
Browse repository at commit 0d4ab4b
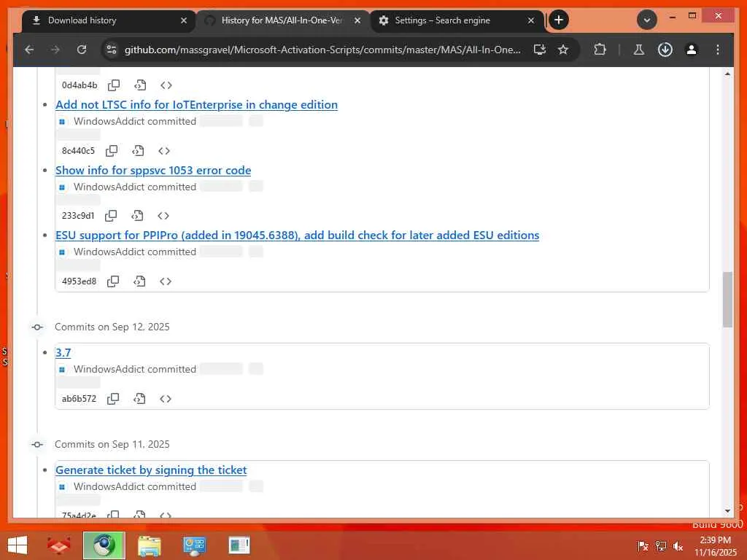point(166,85)
